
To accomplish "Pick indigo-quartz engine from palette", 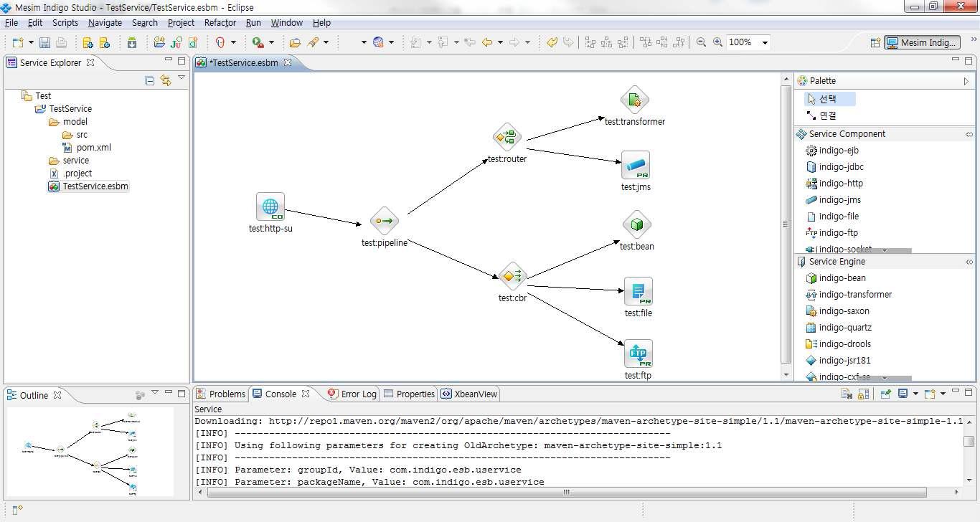I will click(x=839, y=328).
